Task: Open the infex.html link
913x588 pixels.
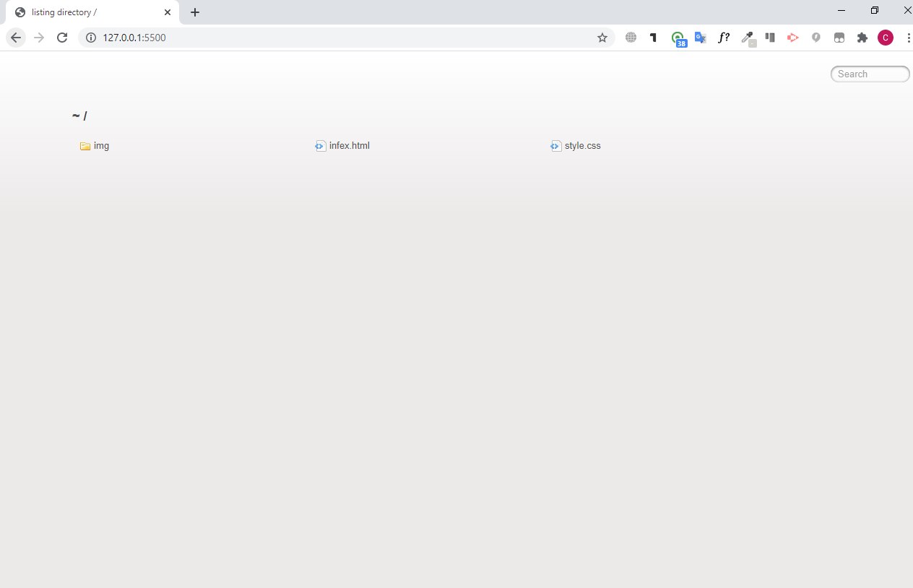Action: coord(350,146)
